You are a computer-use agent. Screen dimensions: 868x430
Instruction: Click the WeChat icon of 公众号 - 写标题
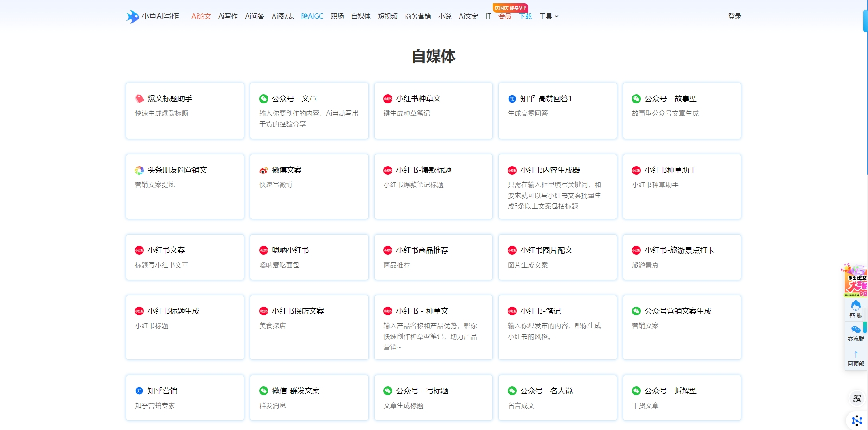(388, 391)
